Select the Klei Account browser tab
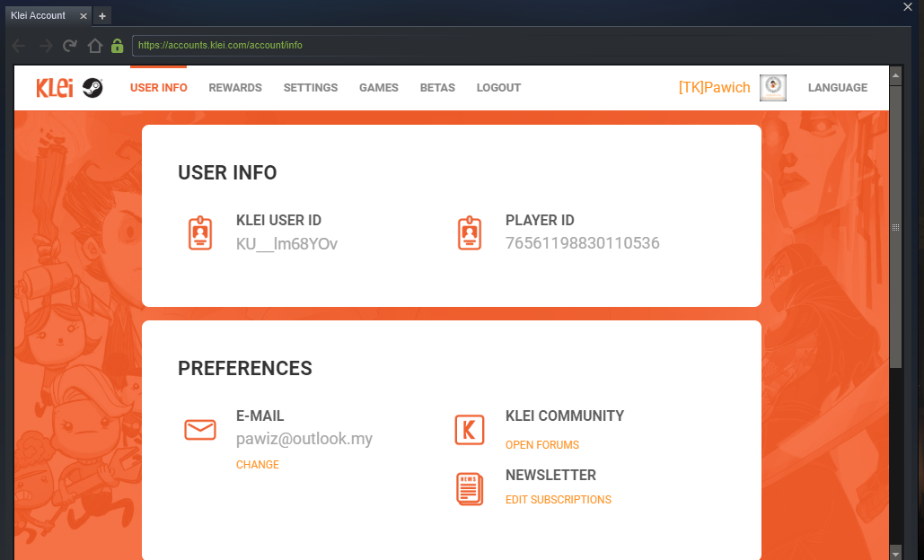 pos(47,16)
